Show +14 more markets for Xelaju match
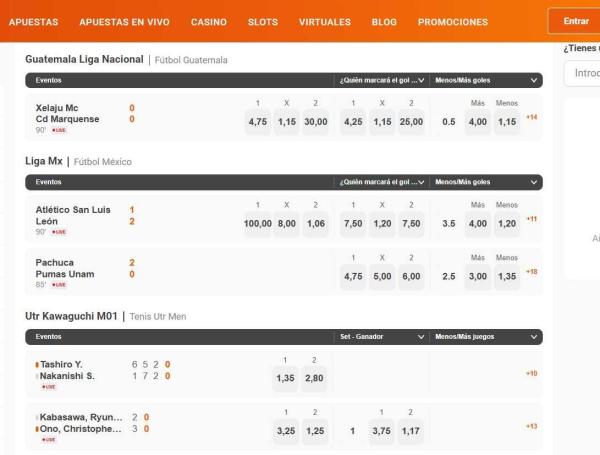This screenshot has height=455, width=600. pos(532,117)
